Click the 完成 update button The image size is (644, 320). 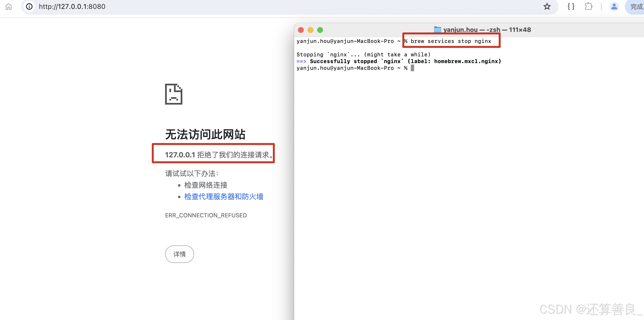click(x=635, y=7)
